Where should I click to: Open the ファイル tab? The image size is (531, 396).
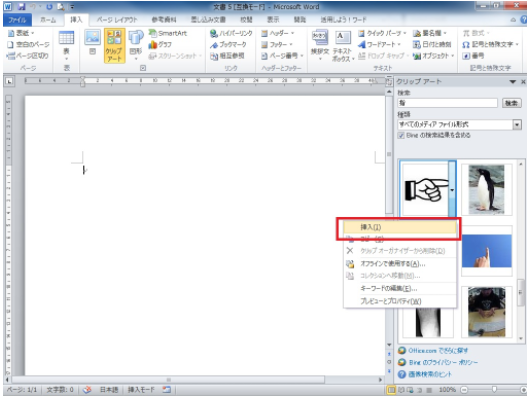click(x=17, y=20)
